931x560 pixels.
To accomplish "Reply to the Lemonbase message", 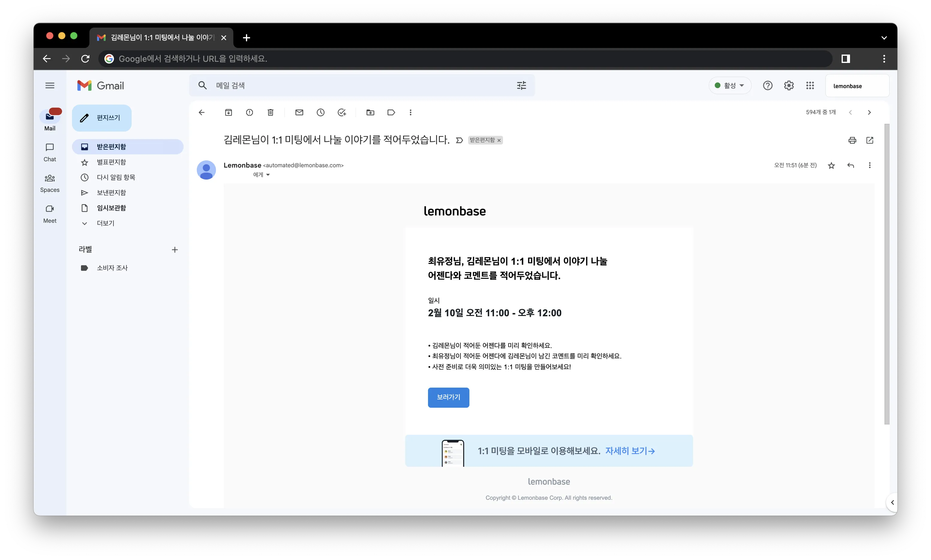I will 851,165.
